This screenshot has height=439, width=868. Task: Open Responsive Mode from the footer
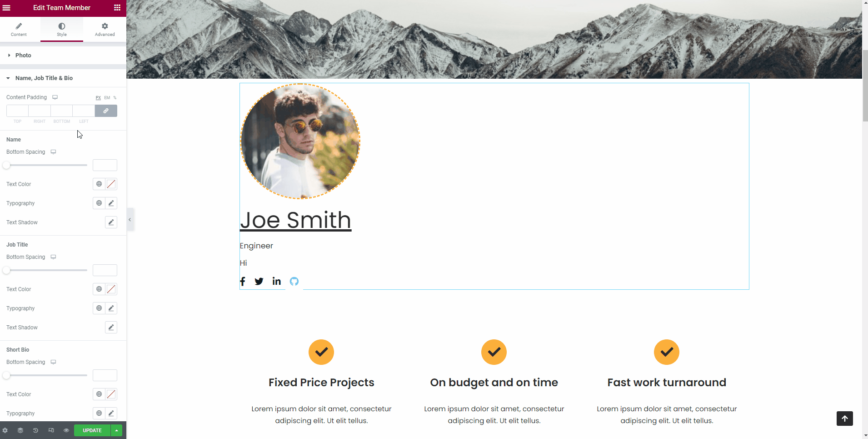tap(51, 430)
